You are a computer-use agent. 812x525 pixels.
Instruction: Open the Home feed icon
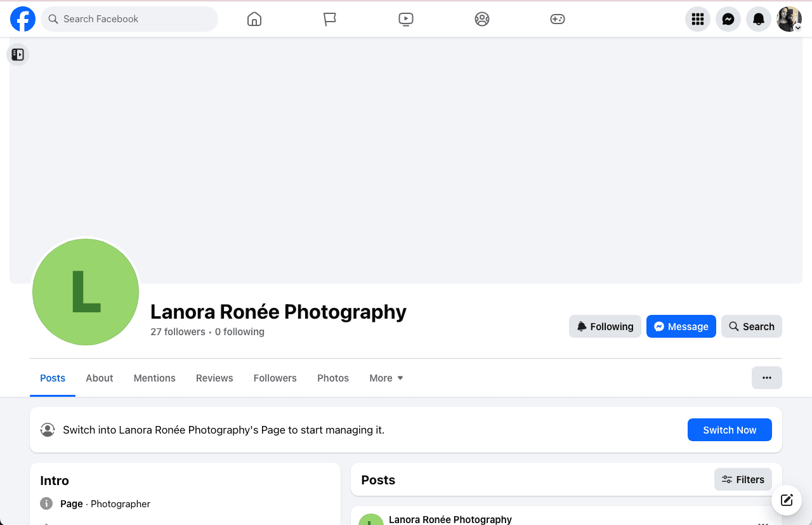pyautogui.click(x=254, y=19)
